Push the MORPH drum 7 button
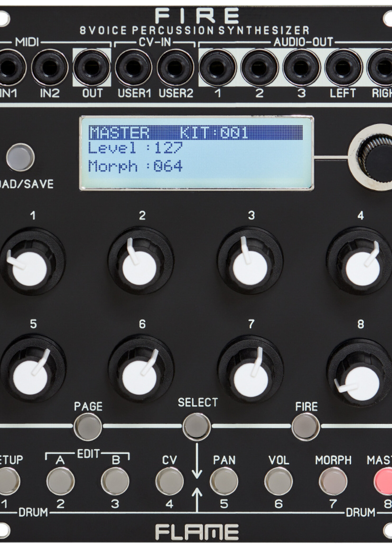 (333, 481)
